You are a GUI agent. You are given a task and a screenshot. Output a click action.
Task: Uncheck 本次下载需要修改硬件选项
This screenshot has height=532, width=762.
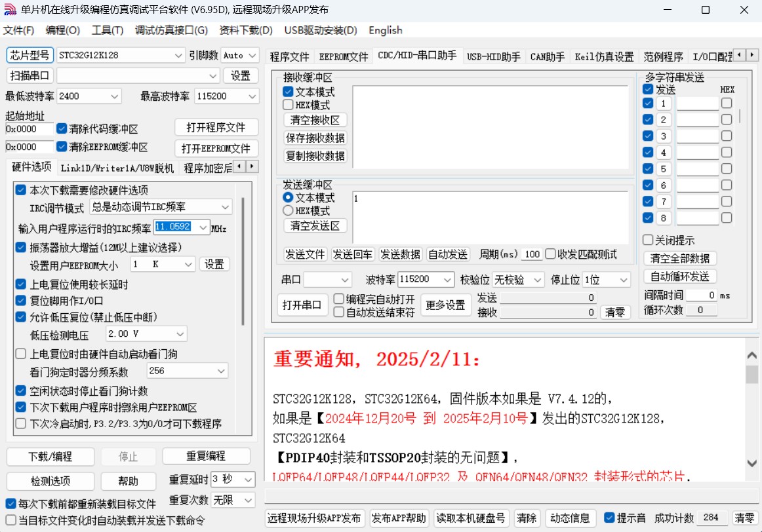[21, 190]
